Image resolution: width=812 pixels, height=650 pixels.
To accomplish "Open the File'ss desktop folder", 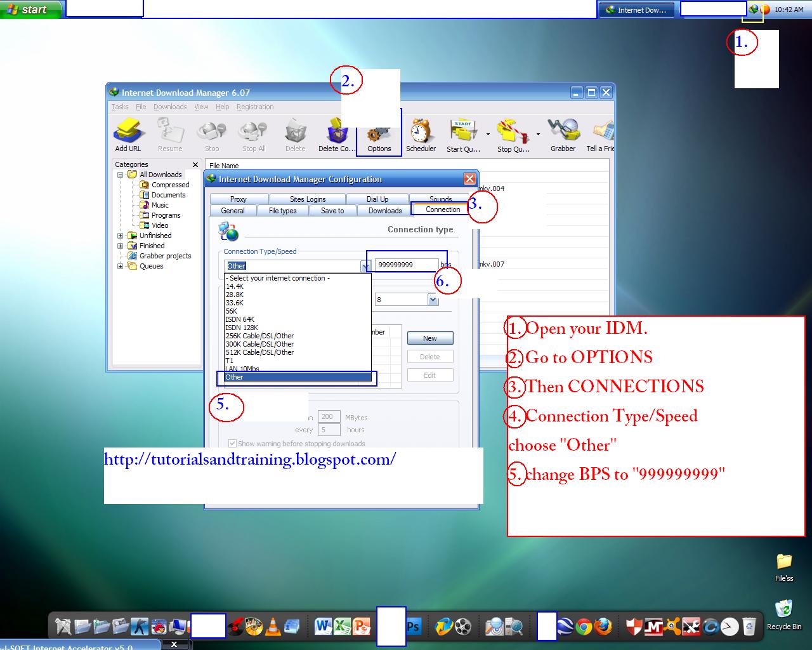I will [784, 567].
